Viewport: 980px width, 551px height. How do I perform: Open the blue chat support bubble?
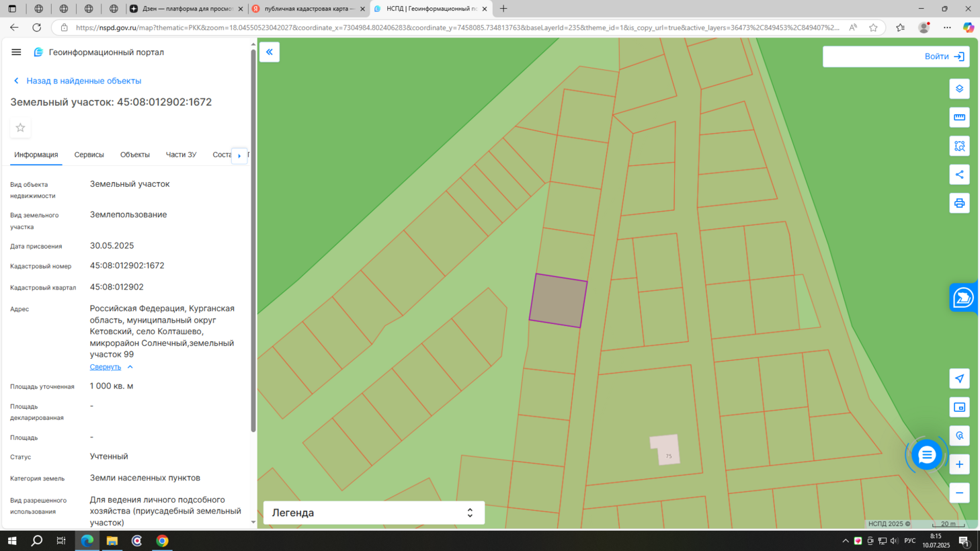pyautogui.click(x=926, y=455)
